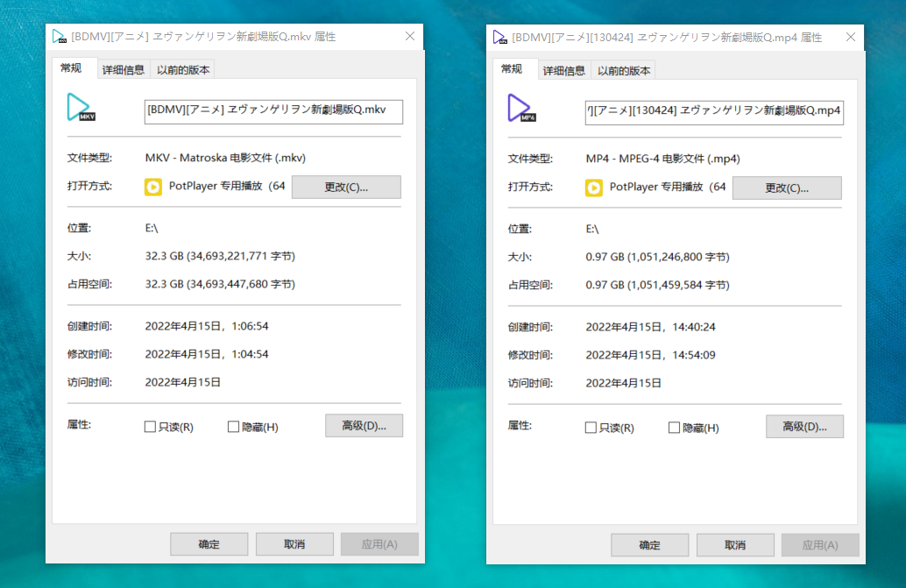Close the MP4 properties window
Image resolution: width=906 pixels, height=588 pixels.
pos(850,38)
